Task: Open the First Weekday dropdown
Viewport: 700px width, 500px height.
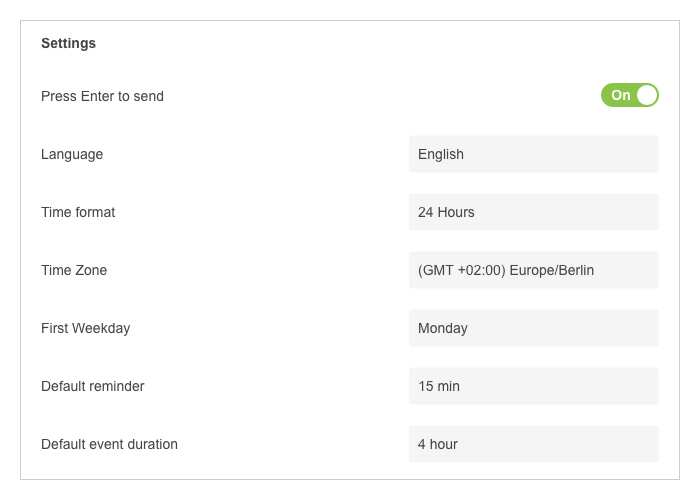Action: pyautogui.click(x=533, y=328)
